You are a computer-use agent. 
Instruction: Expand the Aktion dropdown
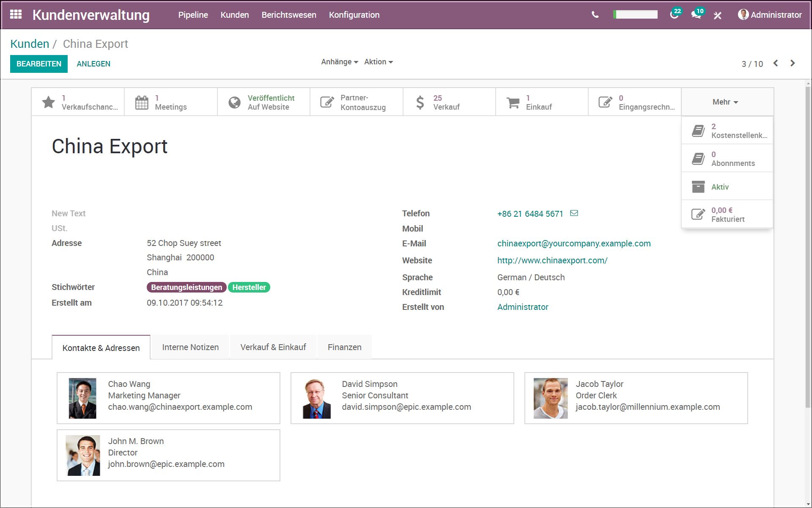click(378, 62)
